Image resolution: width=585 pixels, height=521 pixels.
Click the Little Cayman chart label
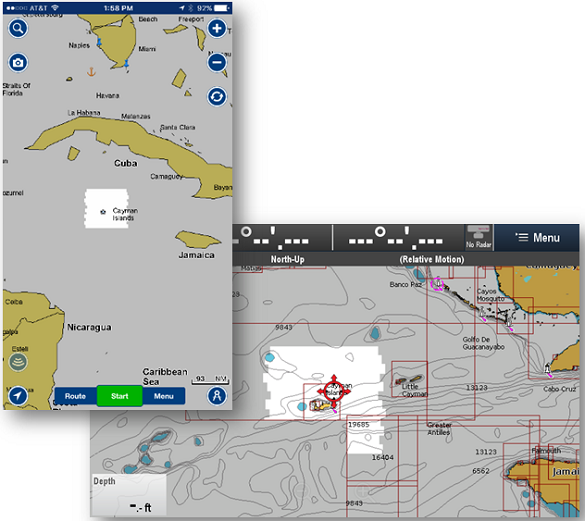414,390
